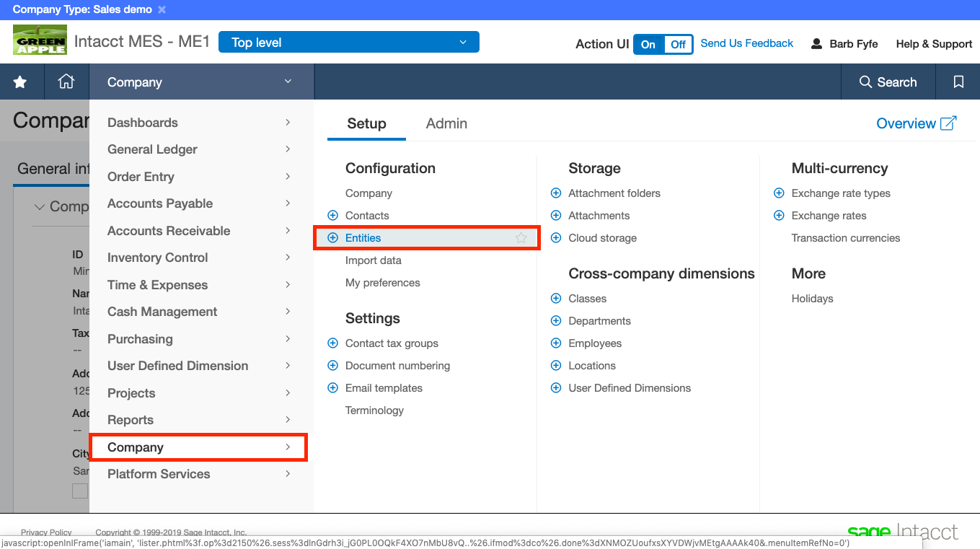Click user profile icon by Barb Fyfe
The width and height of the screenshot is (980, 549).
pyautogui.click(x=816, y=44)
